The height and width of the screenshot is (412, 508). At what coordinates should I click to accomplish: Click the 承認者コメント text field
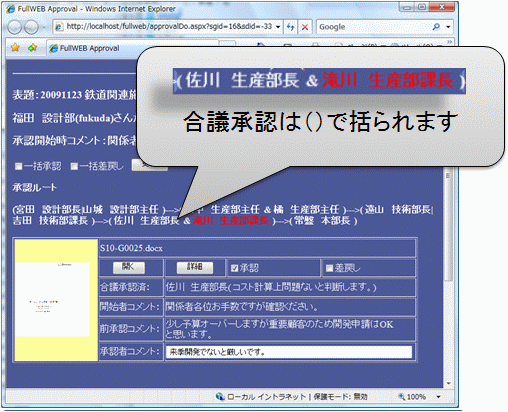click(289, 352)
